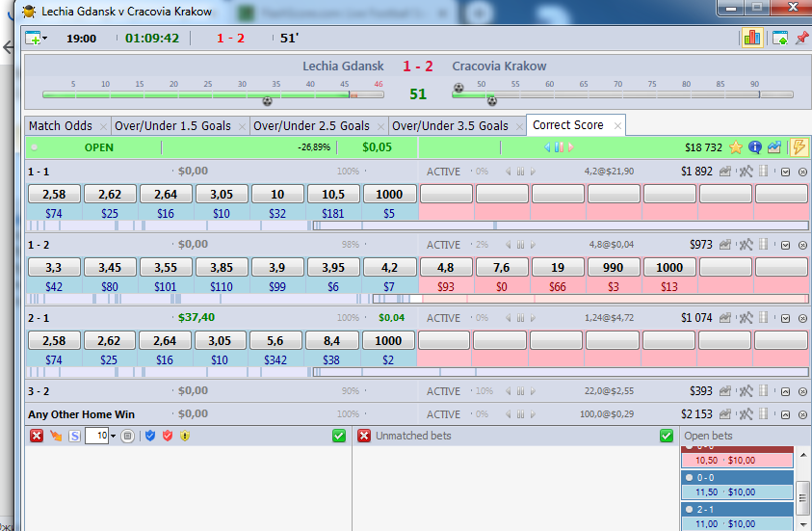Screen dimensions: 812x531
Task: Collapse the 1 - 2 row using its chevron box
Action: coord(786,245)
